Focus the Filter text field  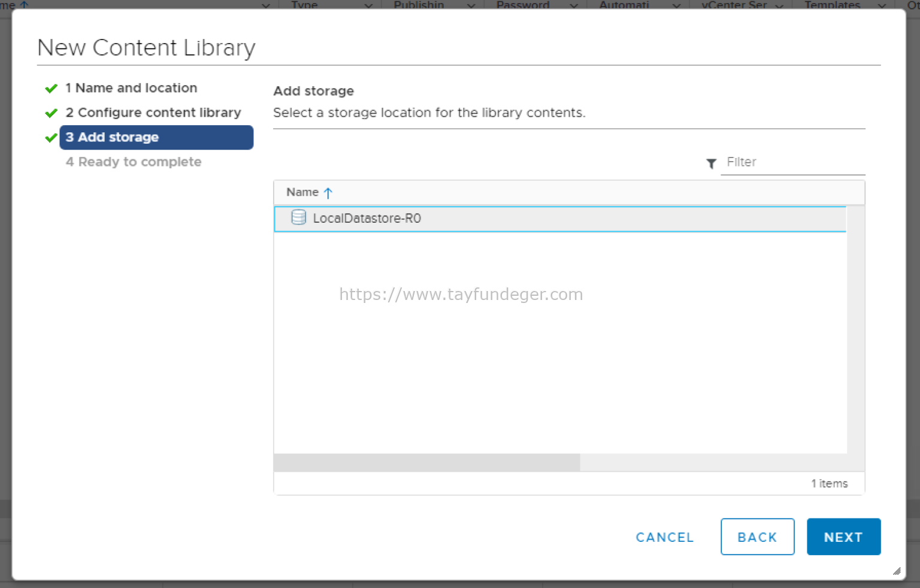point(792,162)
